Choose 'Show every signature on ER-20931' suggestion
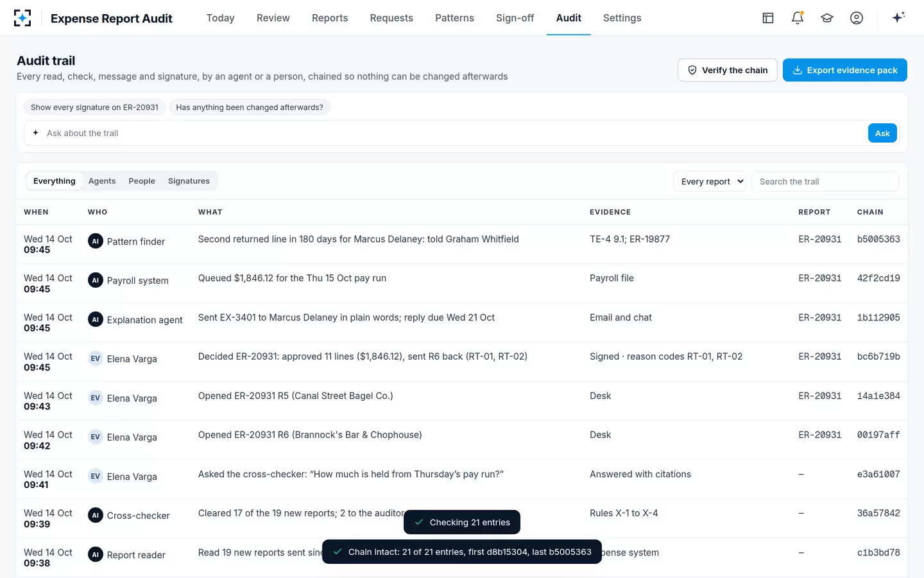 point(94,107)
